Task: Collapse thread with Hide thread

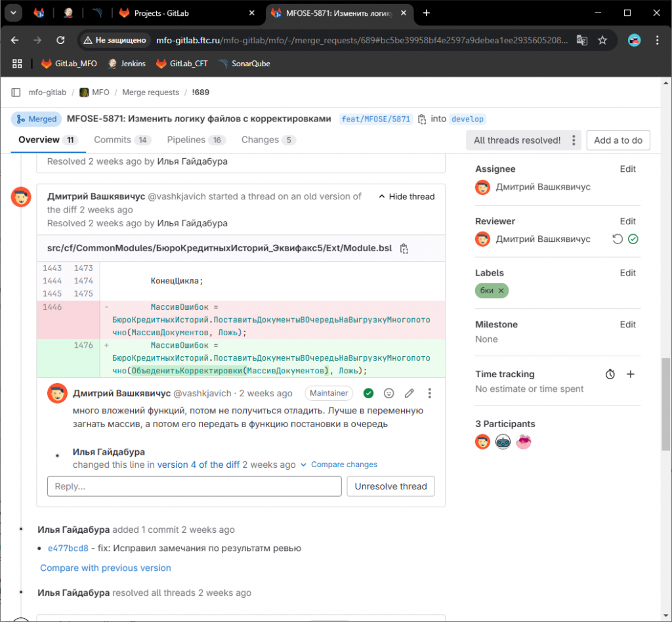Action: coord(407,197)
